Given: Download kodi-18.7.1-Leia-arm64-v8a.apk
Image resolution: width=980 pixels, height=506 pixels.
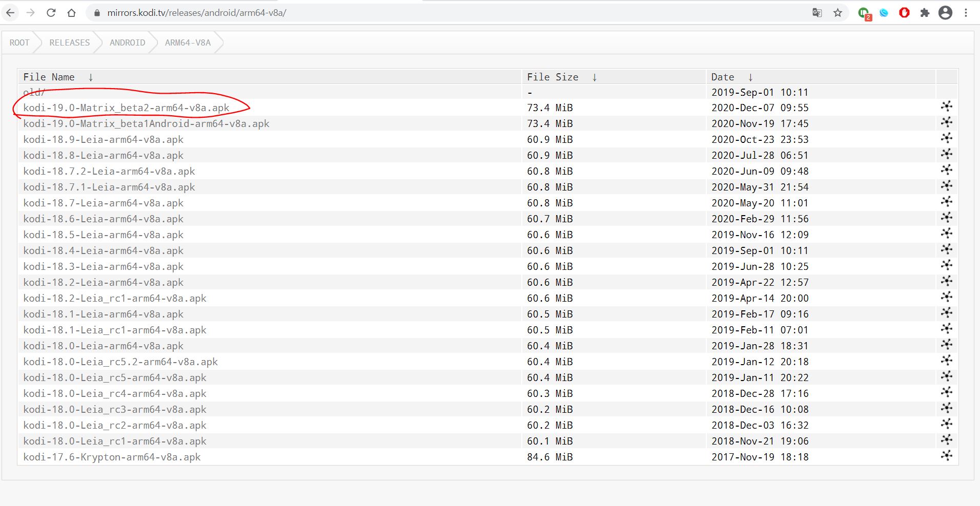Looking at the screenshot, I should tap(109, 187).
